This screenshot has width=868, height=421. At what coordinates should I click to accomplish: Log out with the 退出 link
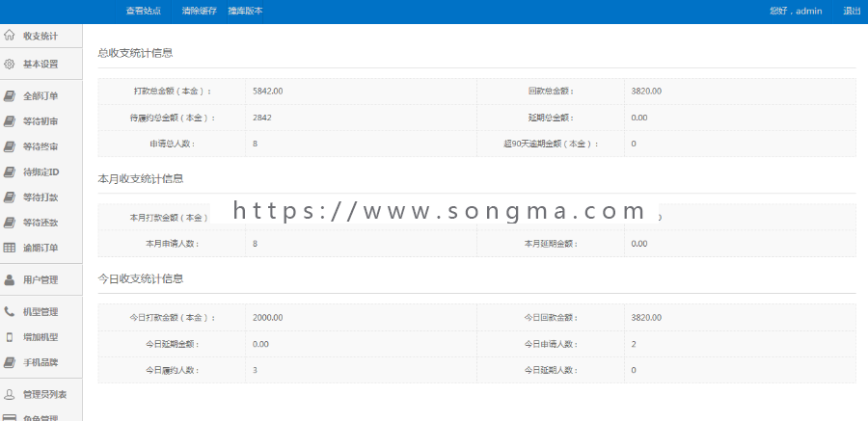coord(852,11)
